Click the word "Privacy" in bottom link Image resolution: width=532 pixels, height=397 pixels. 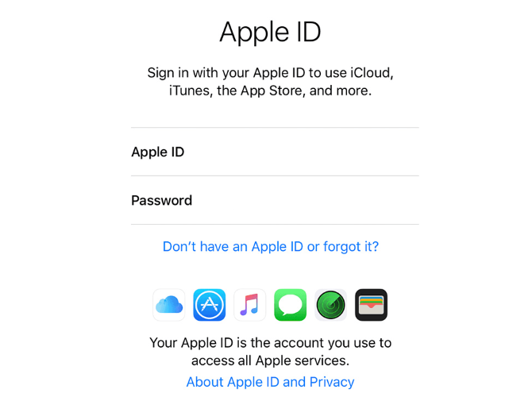pos(332,383)
